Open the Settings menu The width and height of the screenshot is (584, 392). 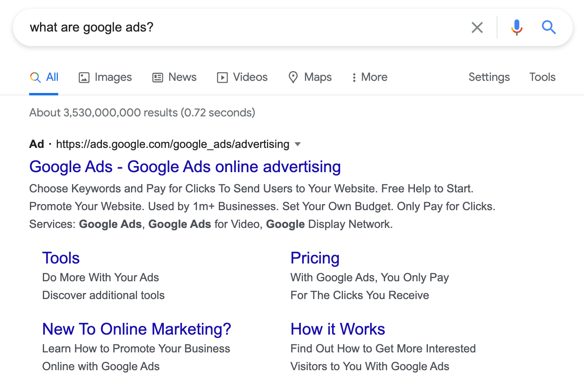[489, 77]
